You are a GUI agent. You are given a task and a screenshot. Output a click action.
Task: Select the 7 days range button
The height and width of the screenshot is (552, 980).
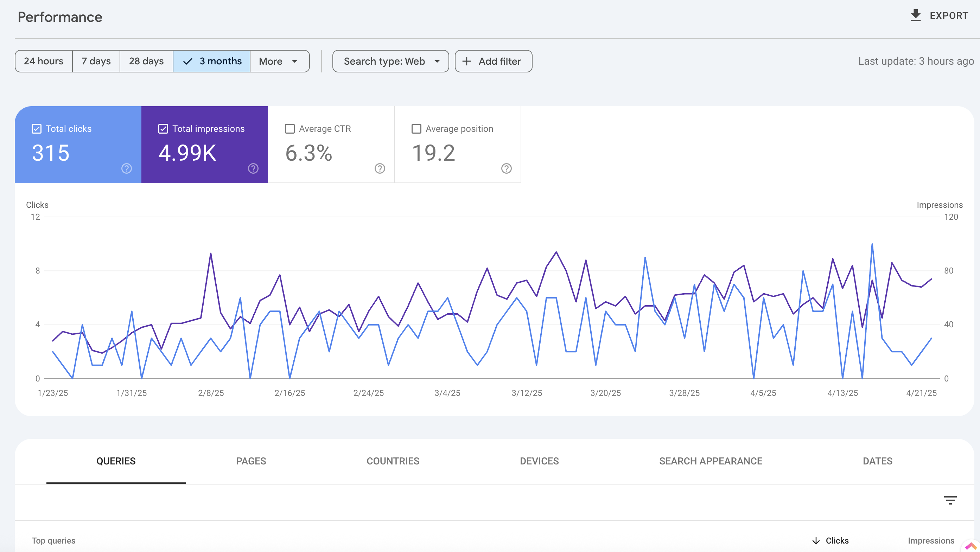pos(96,61)
